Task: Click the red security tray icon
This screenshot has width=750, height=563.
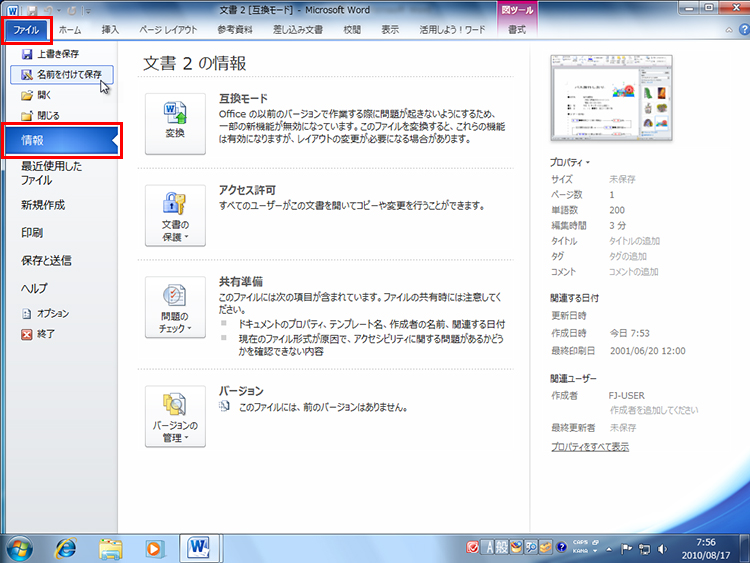Action: tap(473, 547)
